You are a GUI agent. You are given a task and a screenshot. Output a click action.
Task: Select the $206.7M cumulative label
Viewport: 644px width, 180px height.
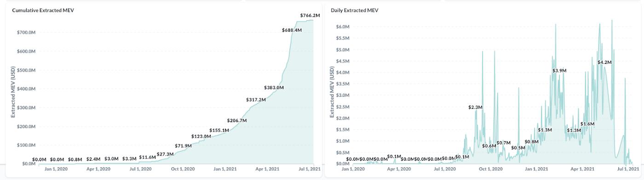237,120
